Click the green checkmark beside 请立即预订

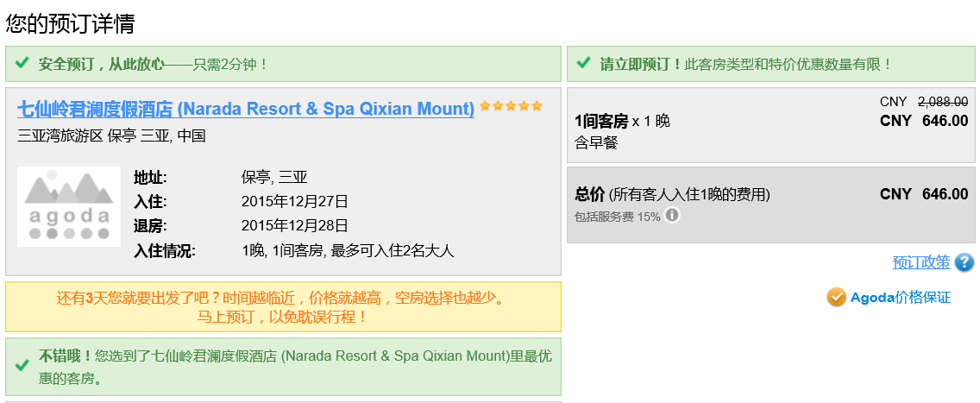[x=583, y=64]
